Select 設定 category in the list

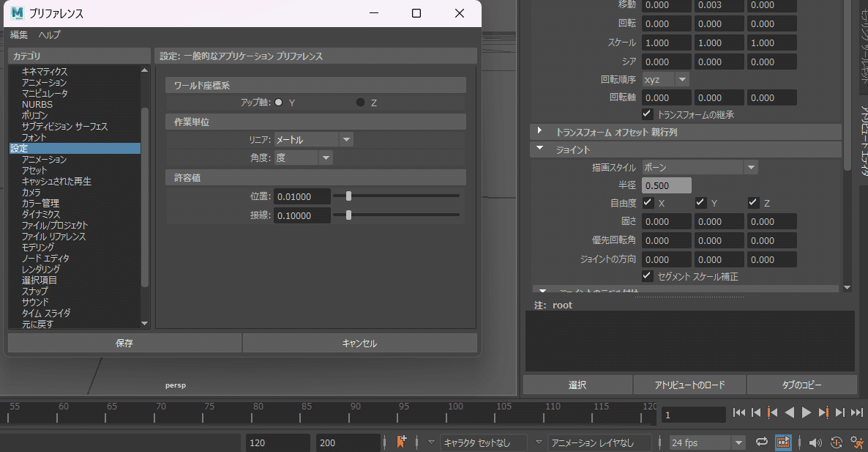tap(75, 149)
